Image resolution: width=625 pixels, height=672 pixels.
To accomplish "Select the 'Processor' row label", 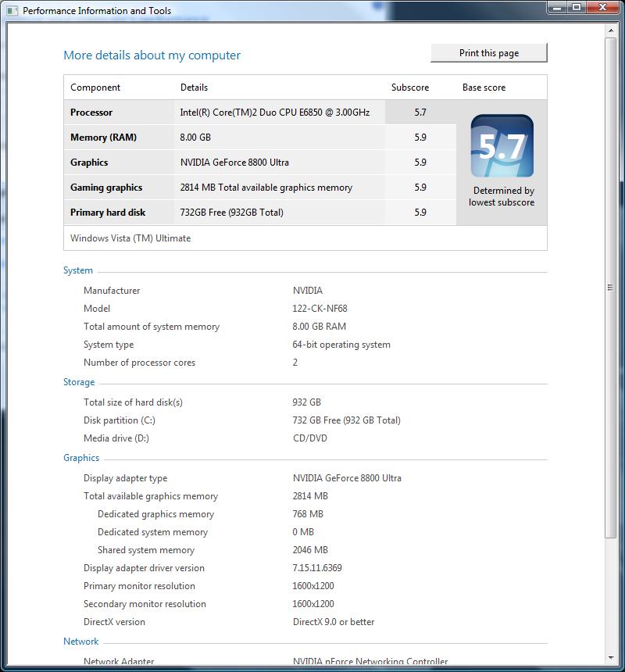I will click(x=91, y=113).
